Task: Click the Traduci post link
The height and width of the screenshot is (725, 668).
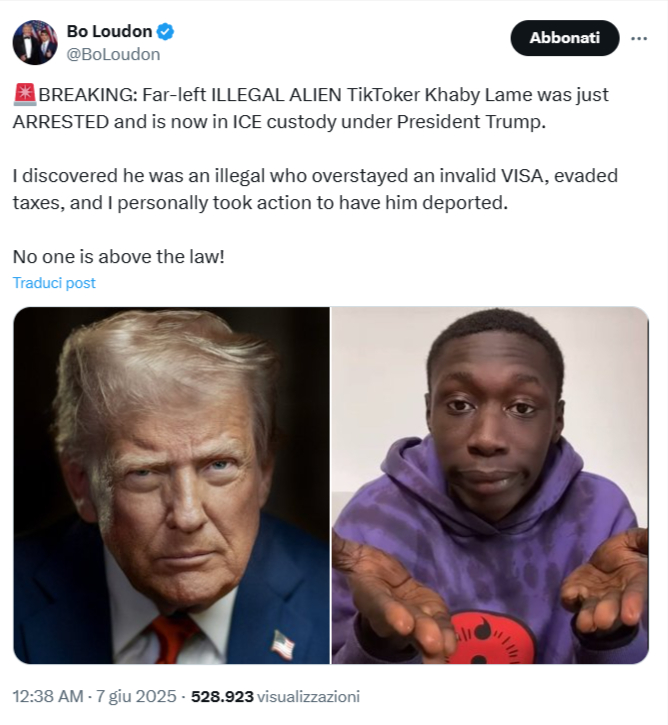Action: pos(54,283)
